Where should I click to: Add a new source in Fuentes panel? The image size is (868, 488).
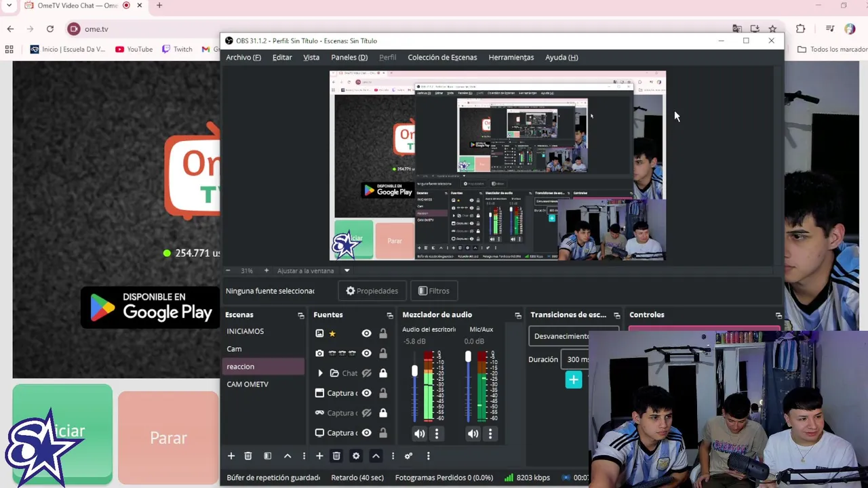(x=319, y=456)
